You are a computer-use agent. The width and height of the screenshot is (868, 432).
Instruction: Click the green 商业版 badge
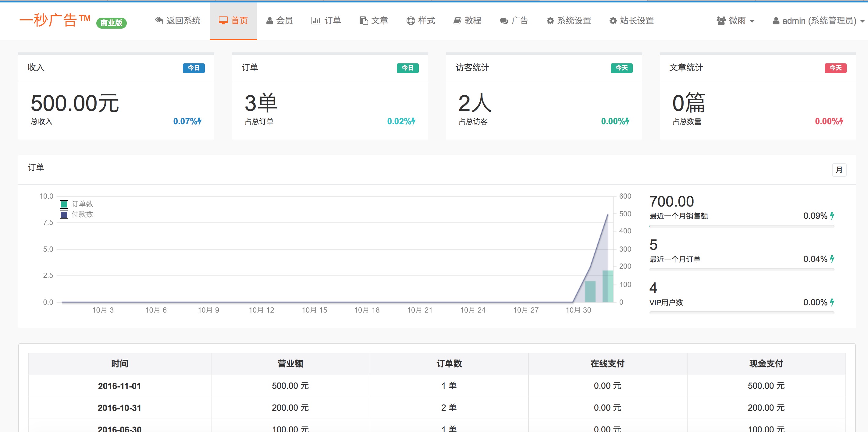click(112, 23)
